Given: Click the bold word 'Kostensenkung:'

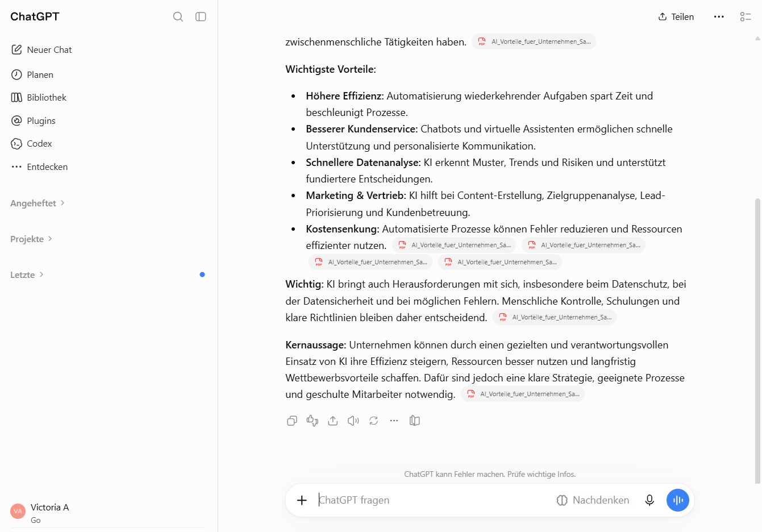Looking at the screenshot, I should tap(343, 229).
